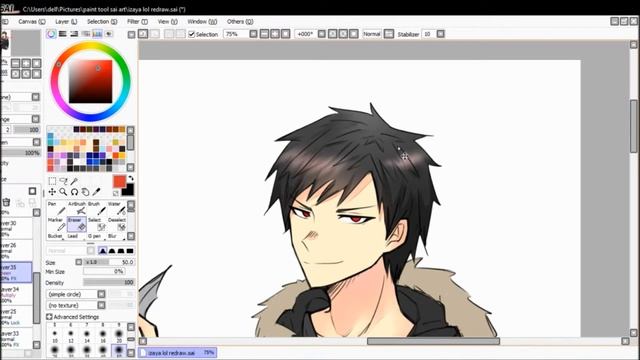
Task: Toggle scratchpad panel display
Action: [109, 34]
